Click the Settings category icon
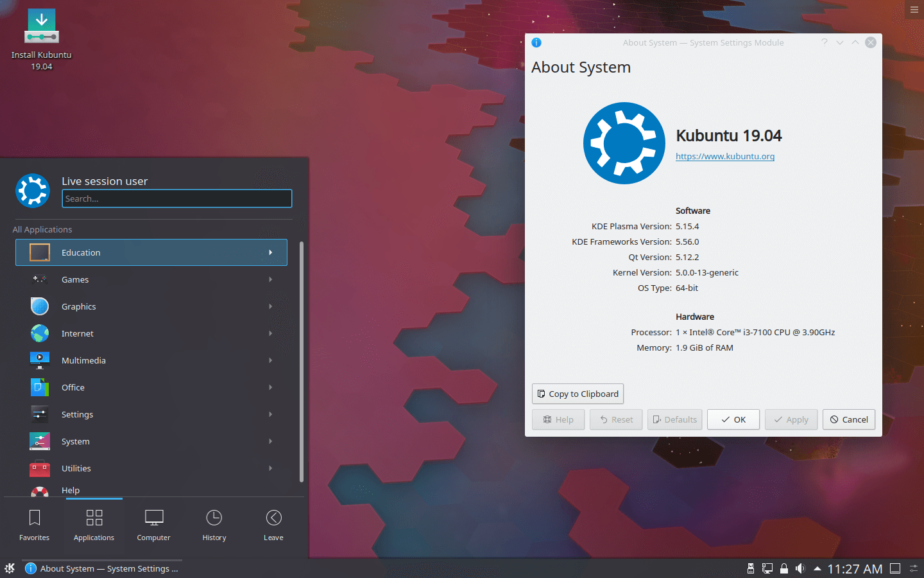The image size is (924, 578). click(x=40, y=414)
